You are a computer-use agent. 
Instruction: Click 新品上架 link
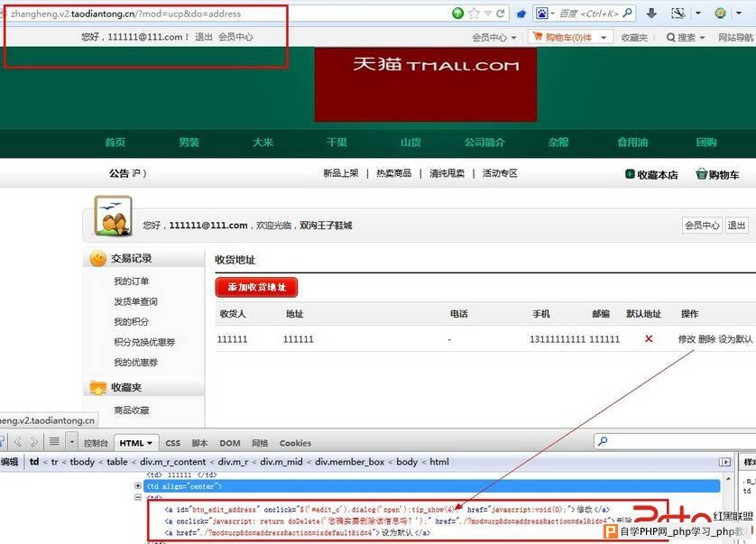click(341, 173)
